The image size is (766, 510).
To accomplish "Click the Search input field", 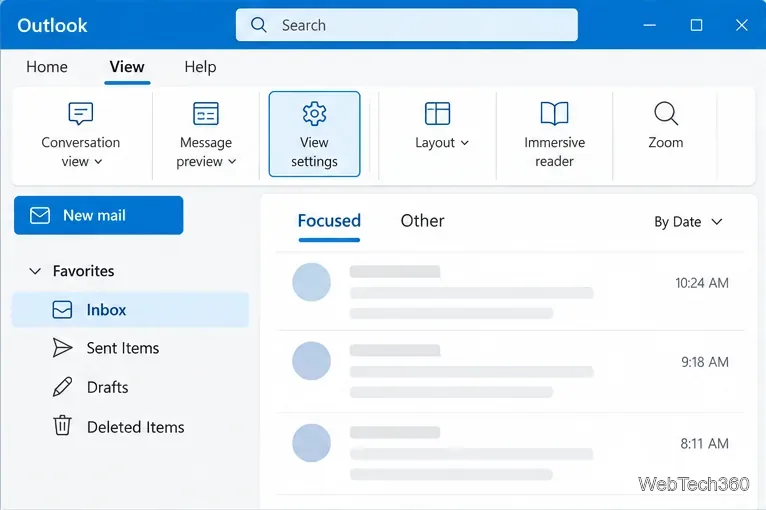I will 406,25.
